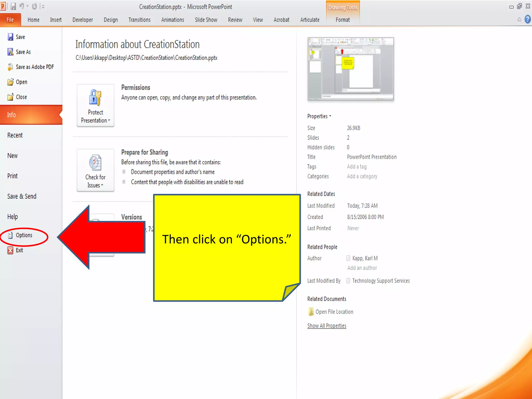
Task: Open Save & Send section
Action: (22, 196)
